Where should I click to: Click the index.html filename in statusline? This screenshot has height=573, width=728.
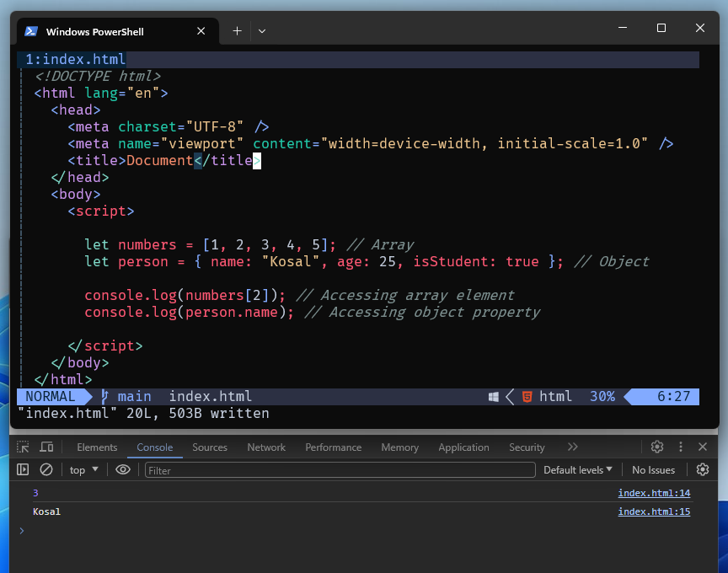[211, 397]
